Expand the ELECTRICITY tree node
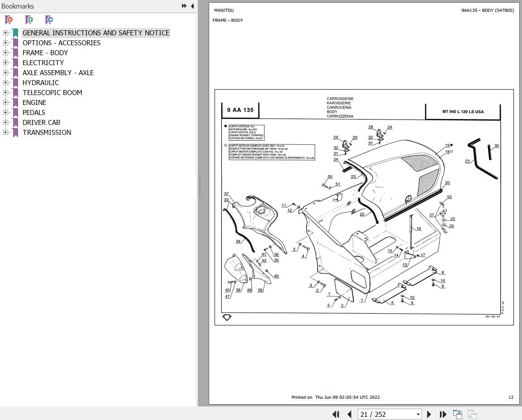This screenshot has height=420, width=522. 5,62
